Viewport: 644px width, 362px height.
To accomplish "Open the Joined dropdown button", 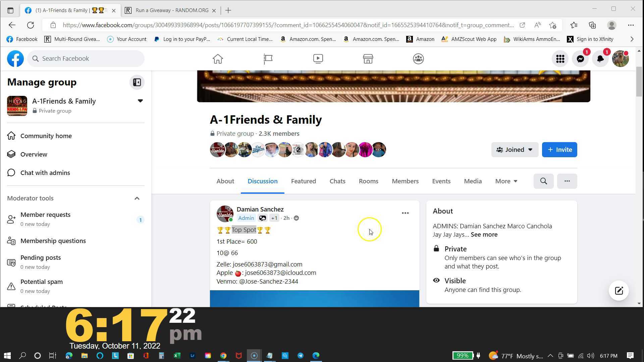I will [515, 149].
